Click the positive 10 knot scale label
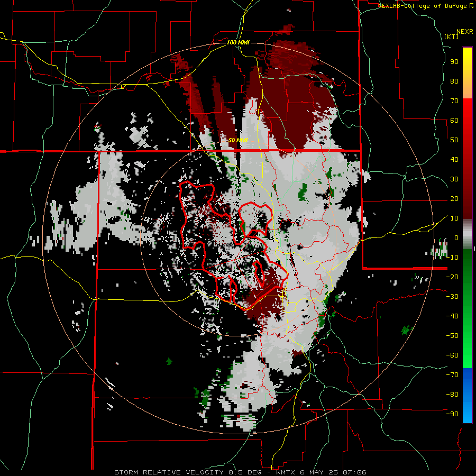Image resolution: width=476 pixels, height=476 pixels. (x=454, y=218)
